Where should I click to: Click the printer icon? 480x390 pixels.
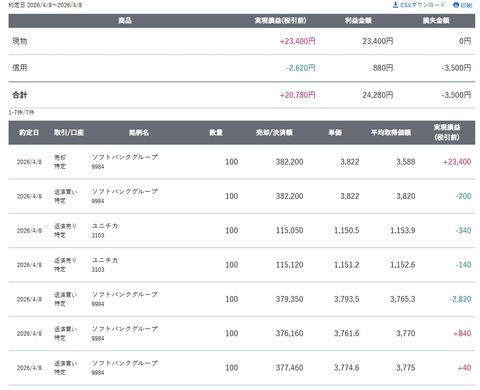point(456,5)
